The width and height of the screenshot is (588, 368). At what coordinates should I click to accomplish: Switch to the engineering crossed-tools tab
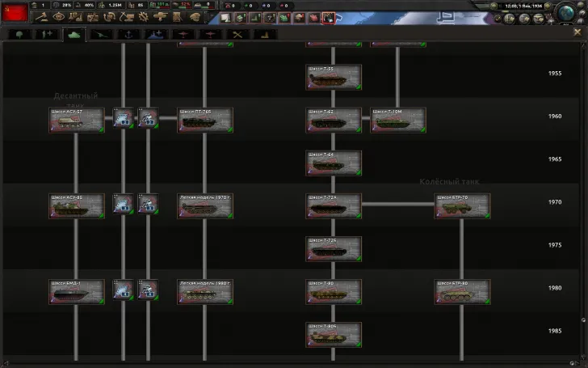[237, 35]
